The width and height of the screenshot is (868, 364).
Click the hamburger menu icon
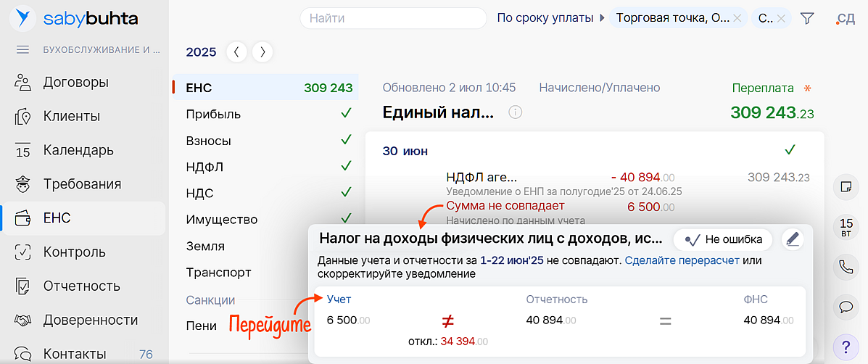pos(22,50)
